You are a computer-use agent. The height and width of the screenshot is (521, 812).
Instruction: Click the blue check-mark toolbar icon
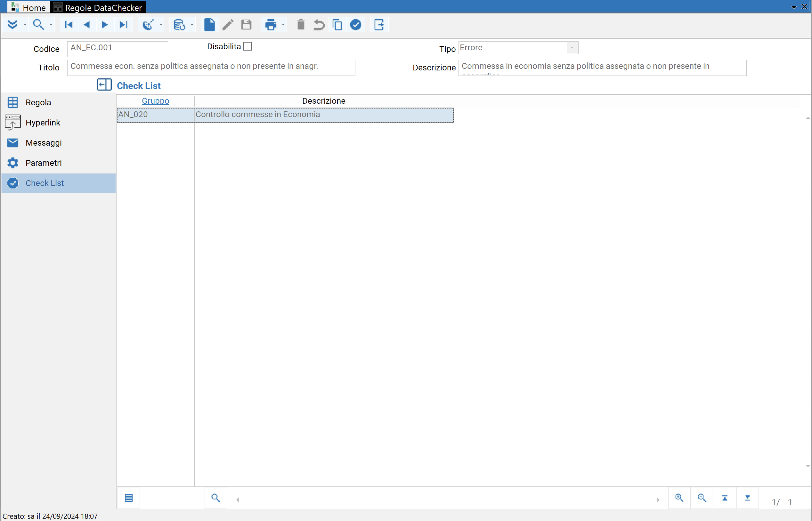pyautogui.click(x=356, y=25)
